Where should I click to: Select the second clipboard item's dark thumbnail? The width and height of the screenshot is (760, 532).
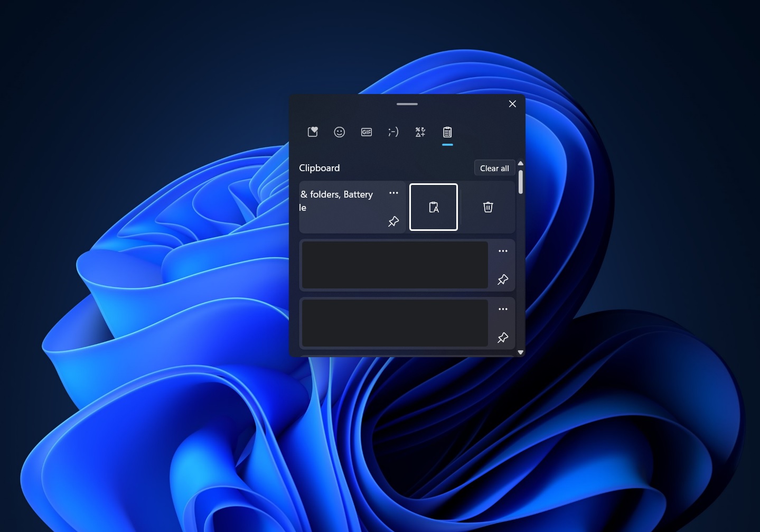(395, 265)
